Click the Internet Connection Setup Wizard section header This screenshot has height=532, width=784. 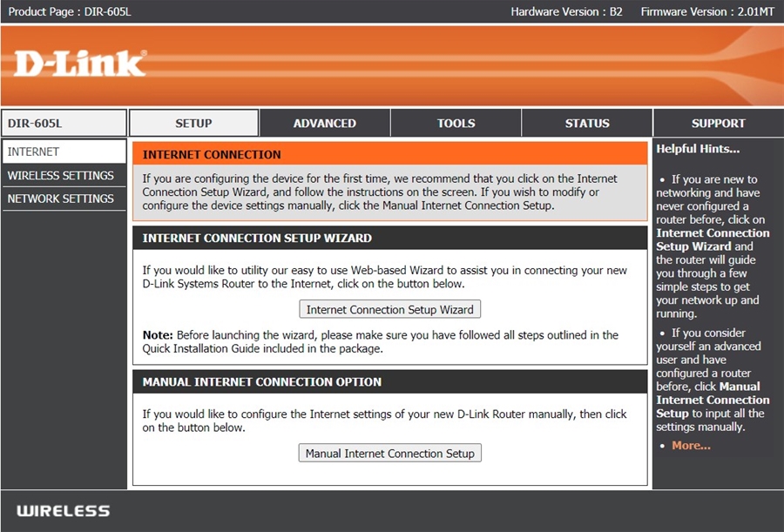click(390, 238)
